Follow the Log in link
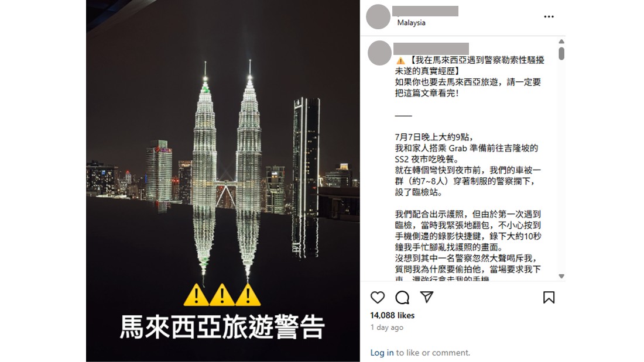The height and width of the screenshot is (362, 644). pos(382,353)
